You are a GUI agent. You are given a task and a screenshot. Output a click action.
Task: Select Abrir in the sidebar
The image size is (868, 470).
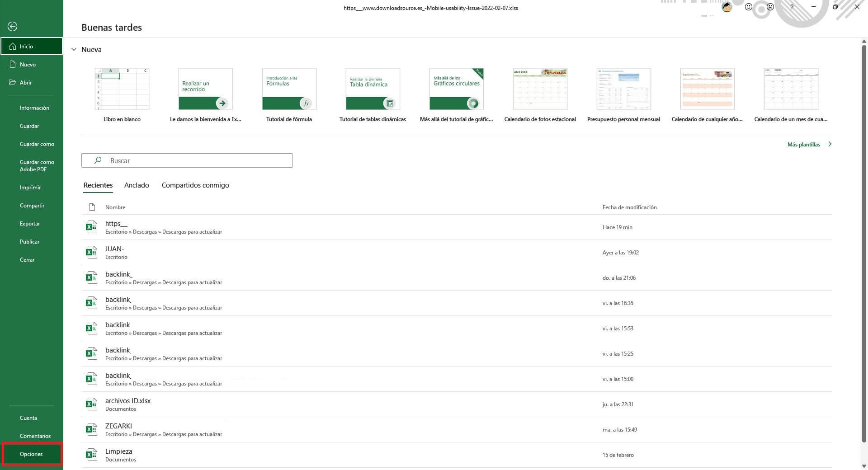[x=32, y=82]
